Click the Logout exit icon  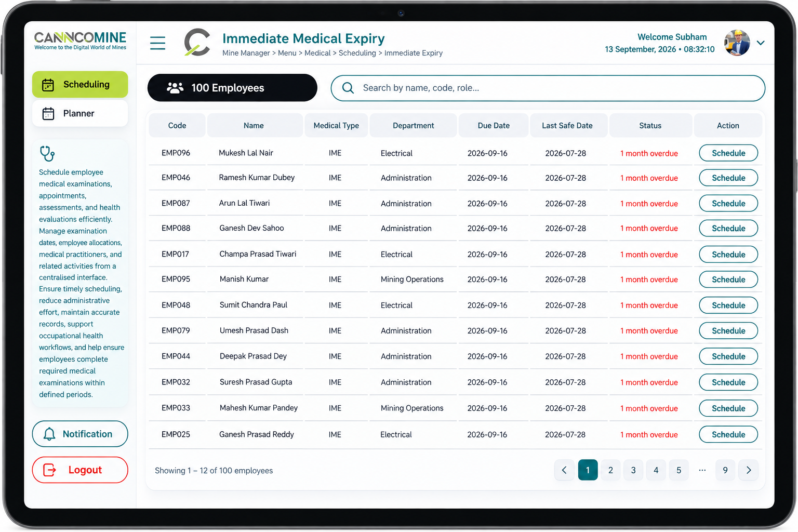(49, 470)
